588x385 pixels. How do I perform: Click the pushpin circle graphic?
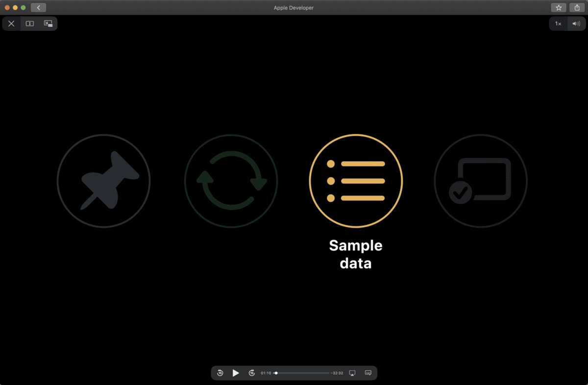point(103,181)
